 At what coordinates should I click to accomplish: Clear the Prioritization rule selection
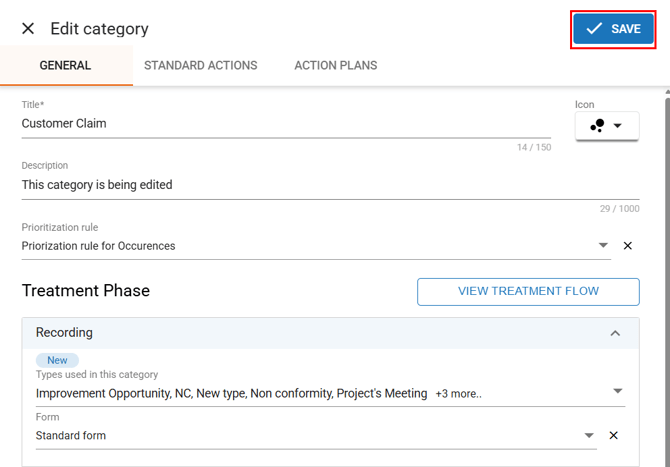[x=628, y=246]
